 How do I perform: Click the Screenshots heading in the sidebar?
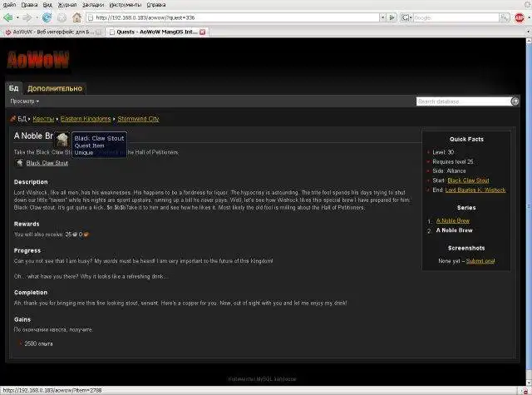click(466, 248)
